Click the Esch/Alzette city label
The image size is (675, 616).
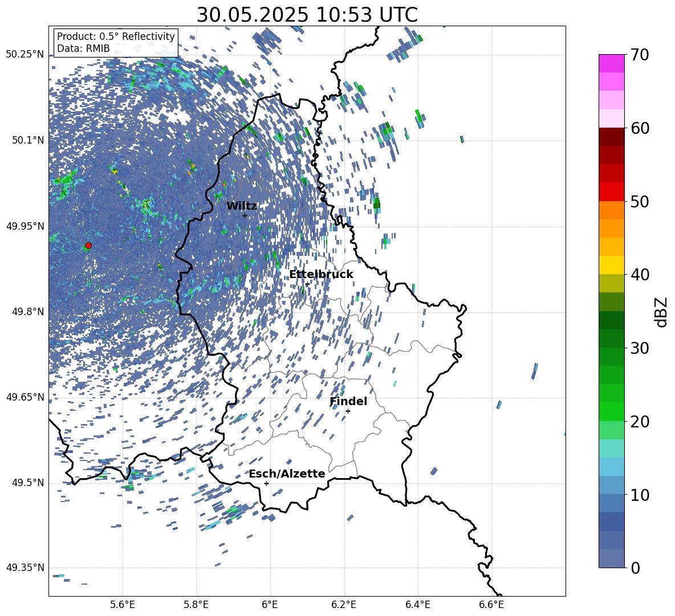[x=287, y=474]
